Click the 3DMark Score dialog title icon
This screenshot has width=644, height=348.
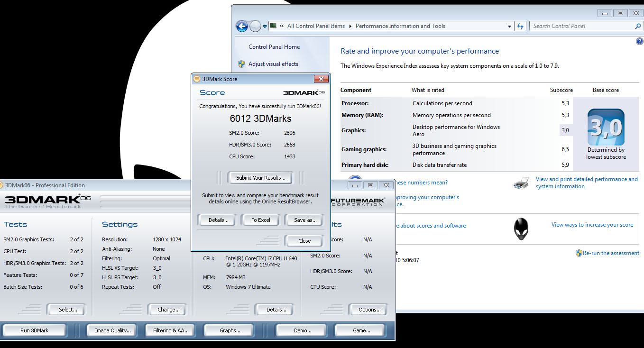(x=197, y=79)
